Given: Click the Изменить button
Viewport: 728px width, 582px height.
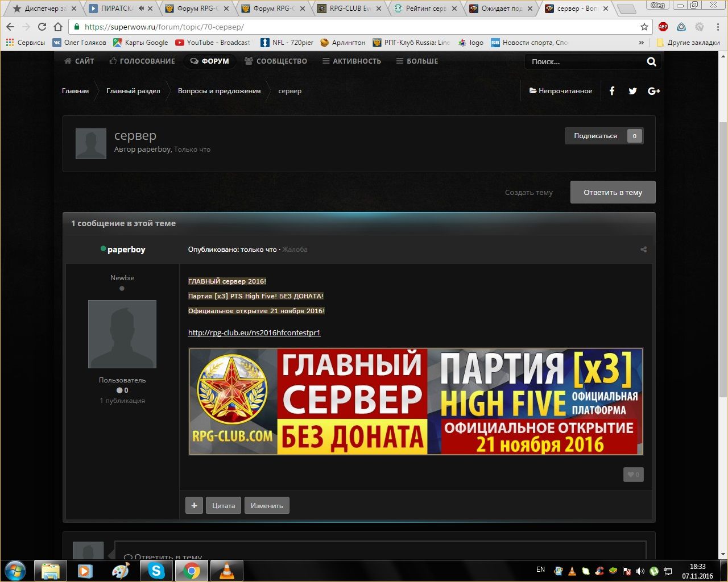Looking at the screenshot, I should pos(267,505).
